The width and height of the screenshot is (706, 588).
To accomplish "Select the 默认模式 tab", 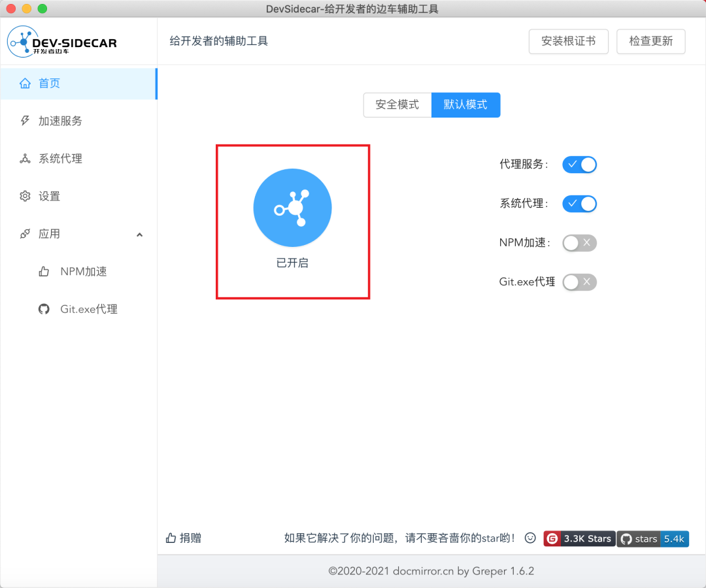I will 465,105.
